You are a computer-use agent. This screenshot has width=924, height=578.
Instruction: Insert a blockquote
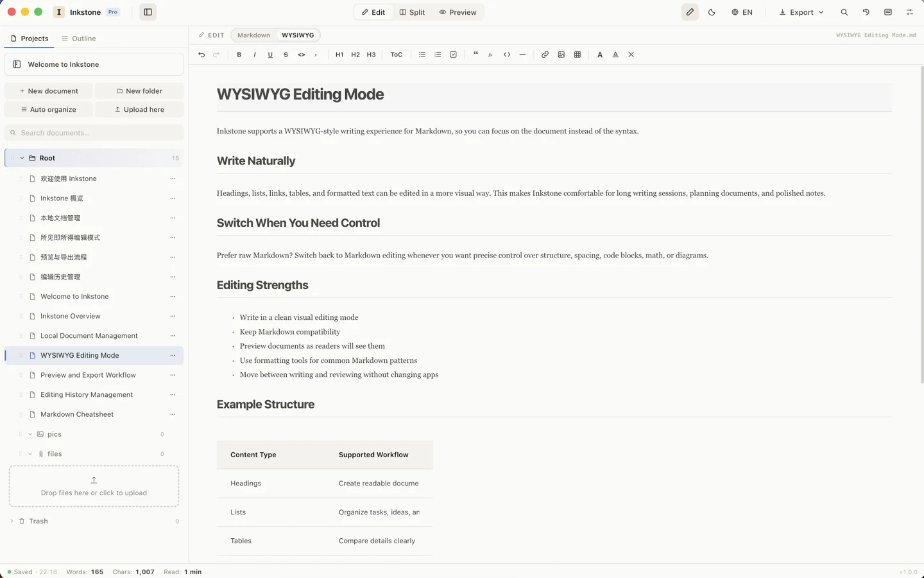475,55
